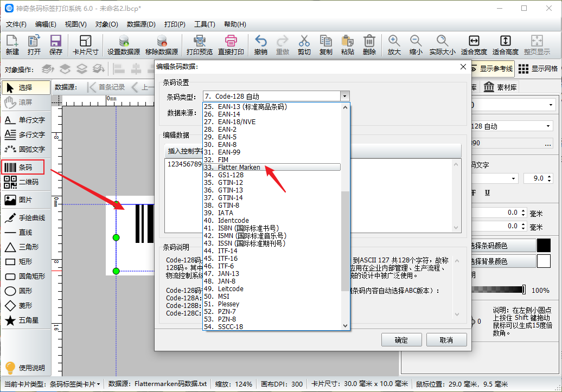The image size is (562, 392).
Task: Choose 34. GS1-128 barcode type
Action: coord(272,175)
